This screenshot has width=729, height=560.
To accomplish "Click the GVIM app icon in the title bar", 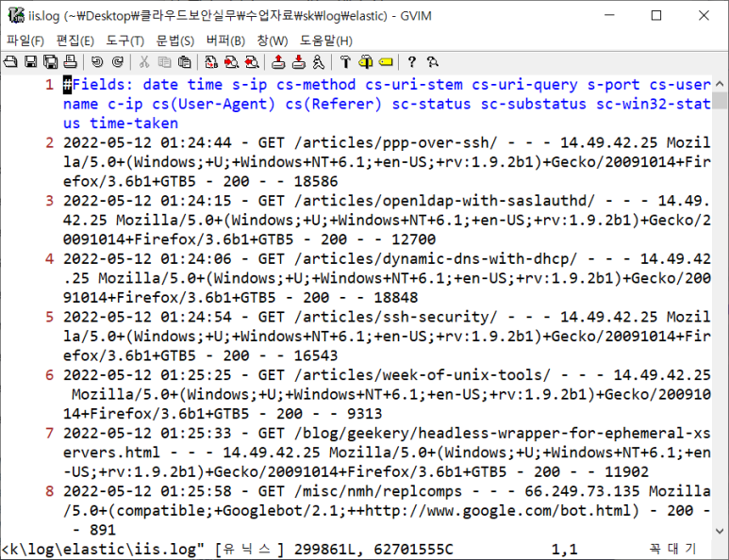I will pyautogui.click(x=16, y=15).
